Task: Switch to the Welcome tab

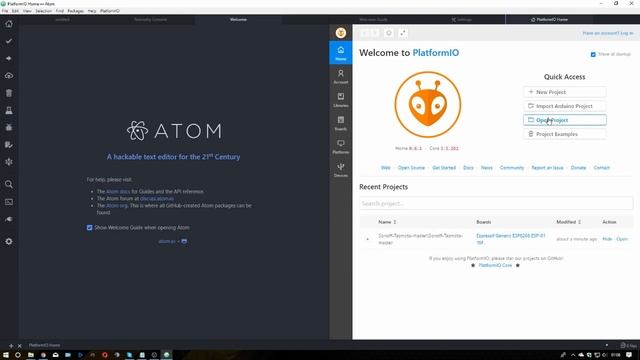Action: coord(238,19)
